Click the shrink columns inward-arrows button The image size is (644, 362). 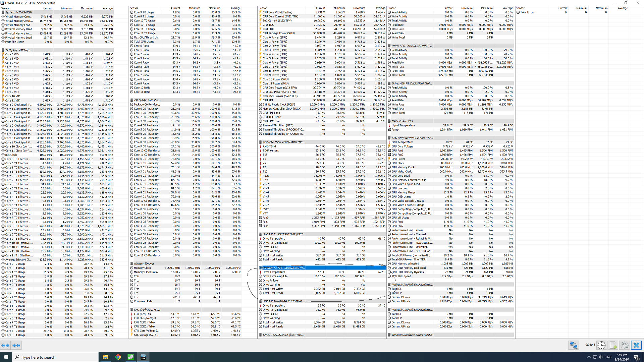(x=16, y=345)
